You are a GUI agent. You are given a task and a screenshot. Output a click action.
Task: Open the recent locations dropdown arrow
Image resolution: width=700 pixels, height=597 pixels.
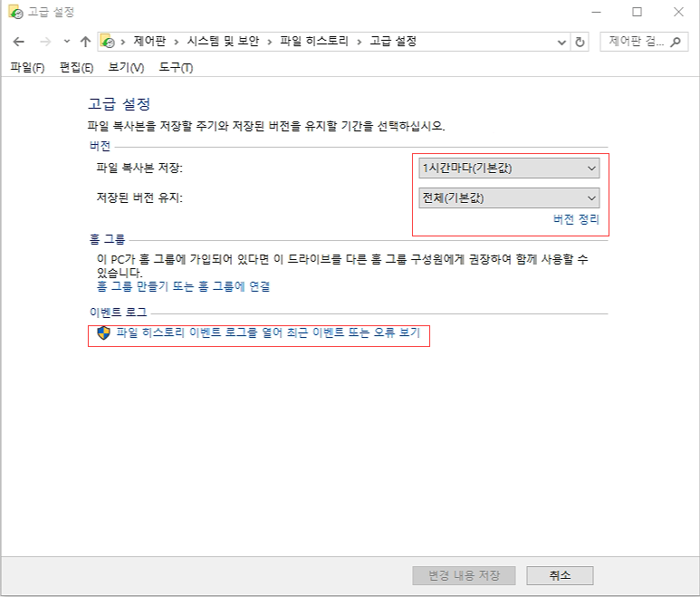(67, 42)
